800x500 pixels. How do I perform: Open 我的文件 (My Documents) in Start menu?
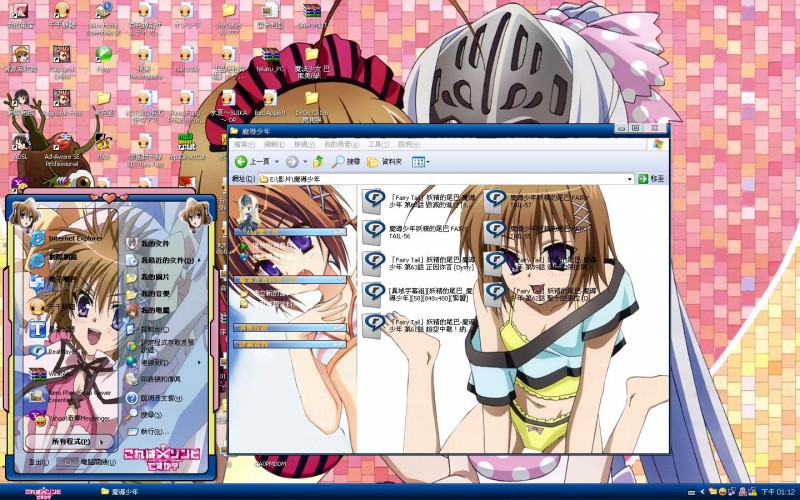(x=148, y=244)
